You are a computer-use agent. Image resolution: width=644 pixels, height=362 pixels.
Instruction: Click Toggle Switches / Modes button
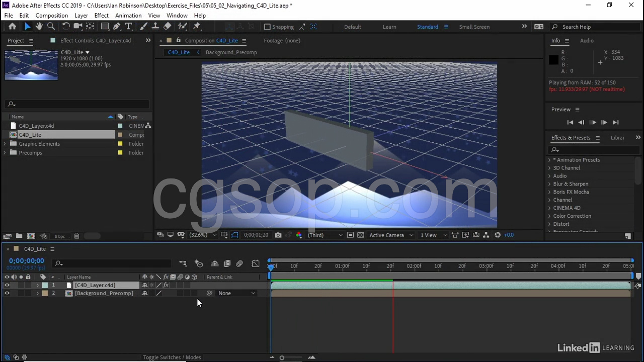pyautogui.click(x=172, y=357)
